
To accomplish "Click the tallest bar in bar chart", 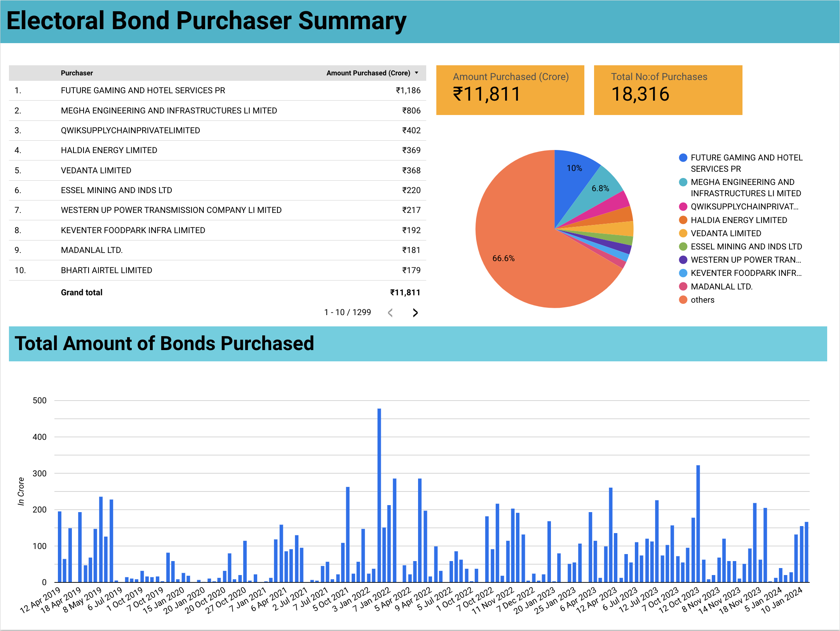I will [x=379, y=493].
